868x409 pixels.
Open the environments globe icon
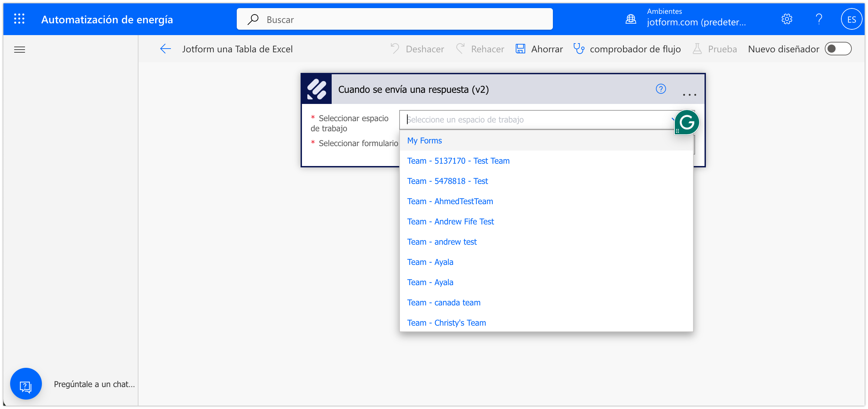pos(631,19)
